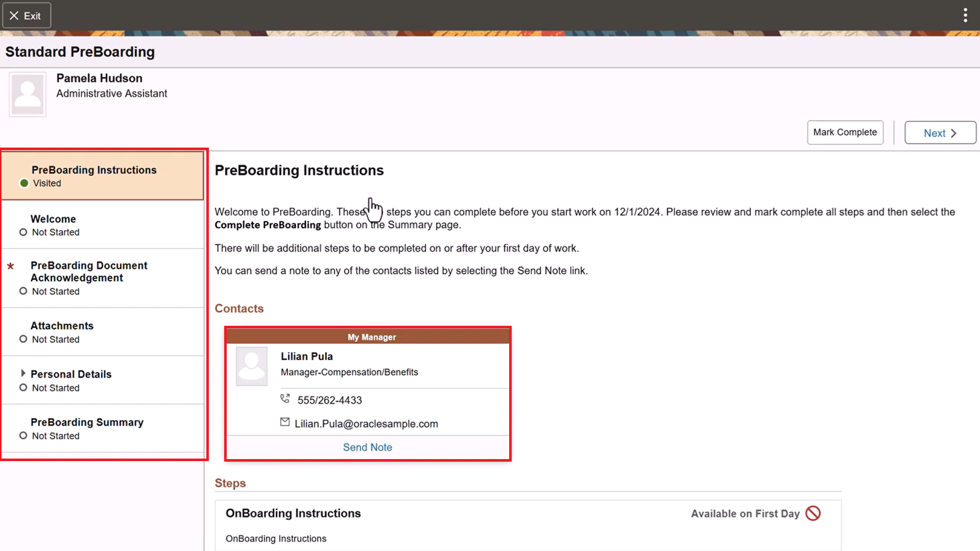Click the envelope icon next to email address
Image resolution: width=980 pixels, height=551 pixels.
pyautogui.click(x=285, y=422)
